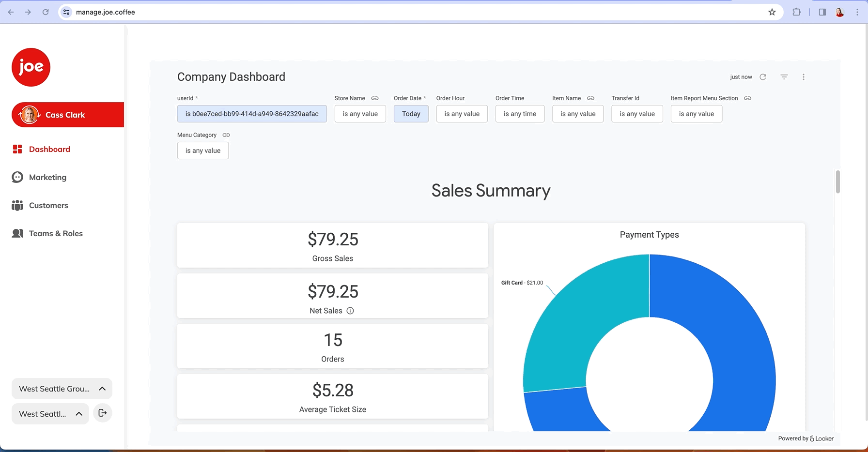Open the Item Name filter value
This screenshot has height=452, width=868.
(578, 114)
